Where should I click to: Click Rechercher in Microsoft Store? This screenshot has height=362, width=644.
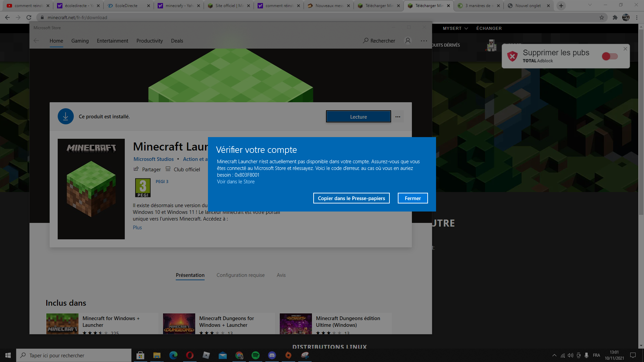(x=379, y=41)
